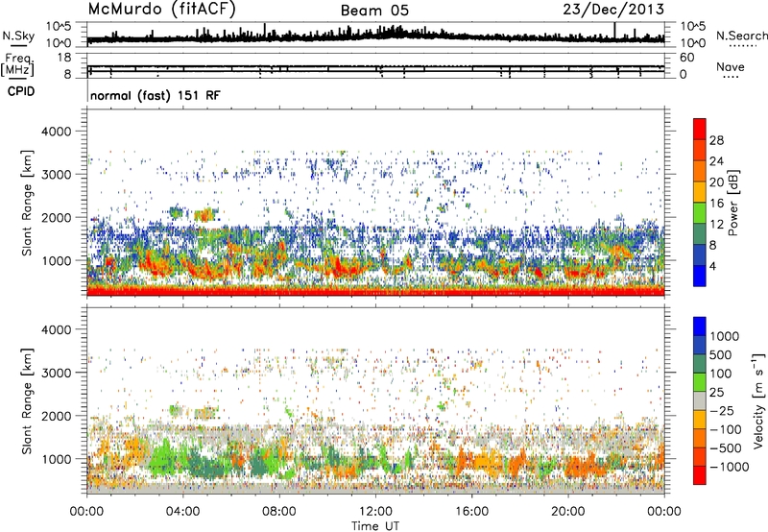Click the 18 tick of frequency axis
Image resolution: width=768 pixels, height=532 pixels.
(x=63, y=58)
